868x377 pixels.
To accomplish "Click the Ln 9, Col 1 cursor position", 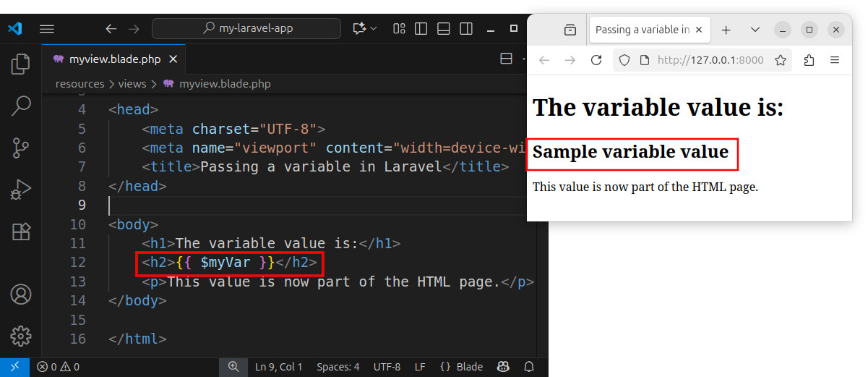I will 278,367.
